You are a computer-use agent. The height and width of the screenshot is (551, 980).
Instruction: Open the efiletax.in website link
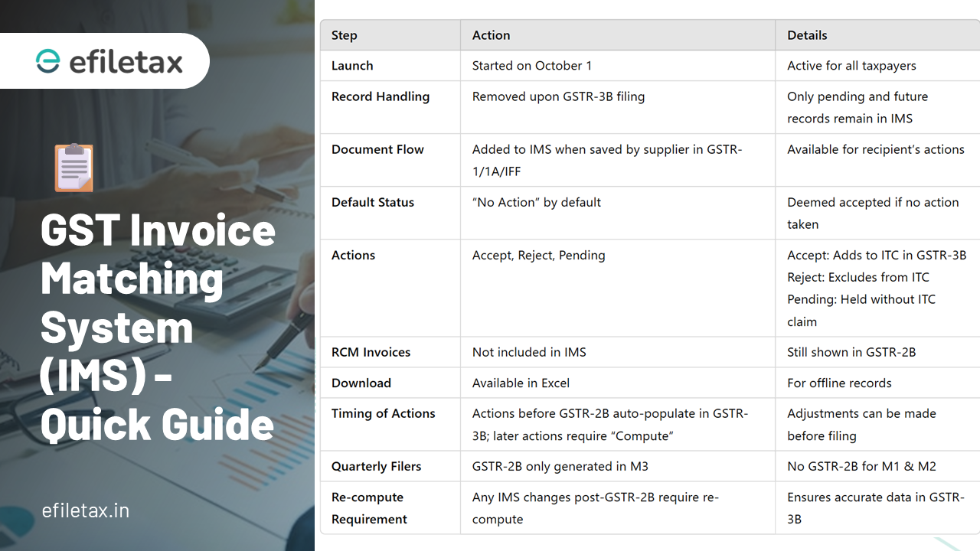[x=85, y=510]
